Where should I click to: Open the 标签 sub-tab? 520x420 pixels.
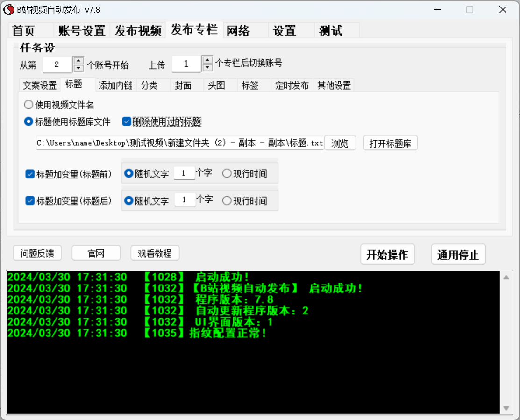(254, 85)
